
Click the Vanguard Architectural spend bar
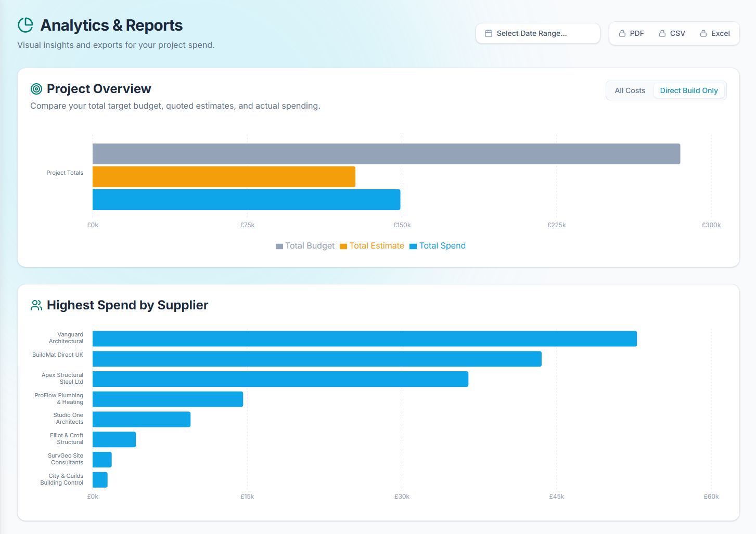(x=365, y=339)
